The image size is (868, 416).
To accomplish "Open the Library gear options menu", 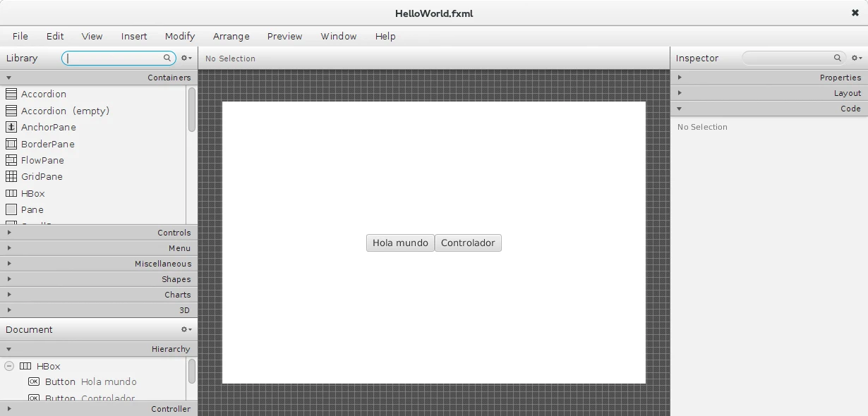I will pyautogui.click(x=186, y=59).
